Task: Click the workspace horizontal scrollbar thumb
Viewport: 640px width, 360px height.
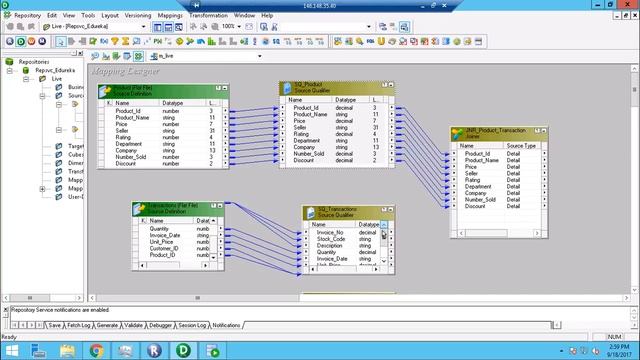Action: (198, 298)
